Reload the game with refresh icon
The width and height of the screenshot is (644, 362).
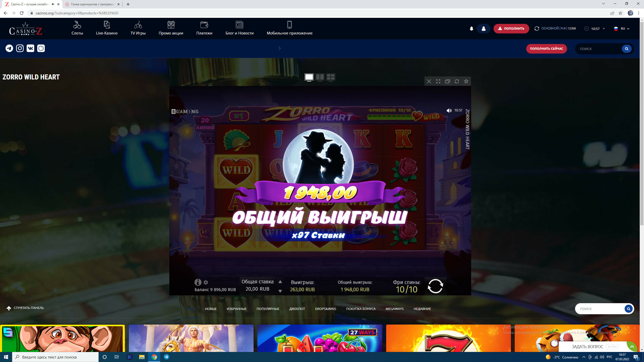point(457,81)
